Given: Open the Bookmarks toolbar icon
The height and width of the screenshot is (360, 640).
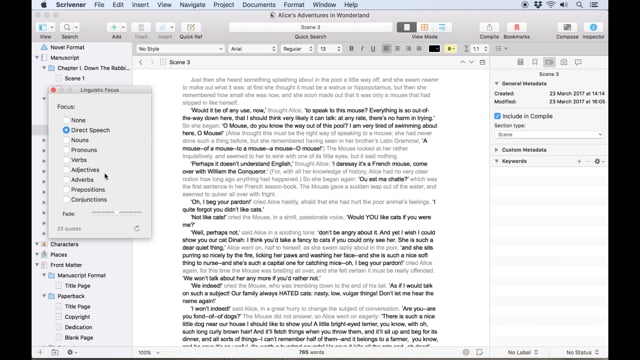Looking at the screenshot, I should [x=516, y=27].
